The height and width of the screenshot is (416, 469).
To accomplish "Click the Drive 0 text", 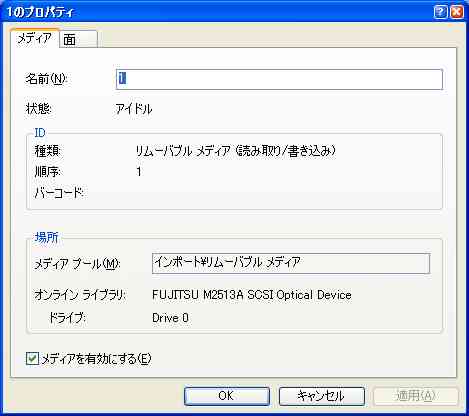I will 170,318.
